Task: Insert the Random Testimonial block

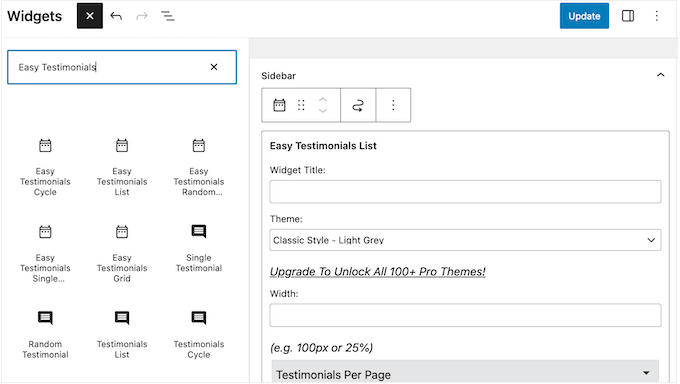Action: point(45,335)
